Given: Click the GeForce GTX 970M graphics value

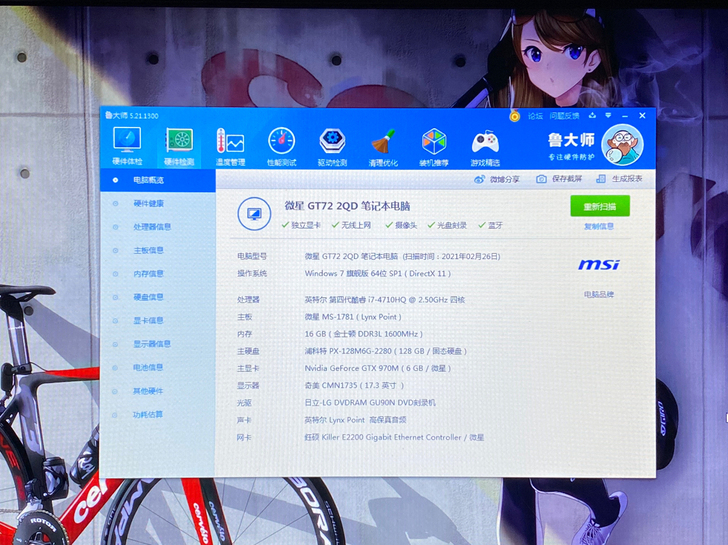Looking at the screenshot, I should pos(377,369).
